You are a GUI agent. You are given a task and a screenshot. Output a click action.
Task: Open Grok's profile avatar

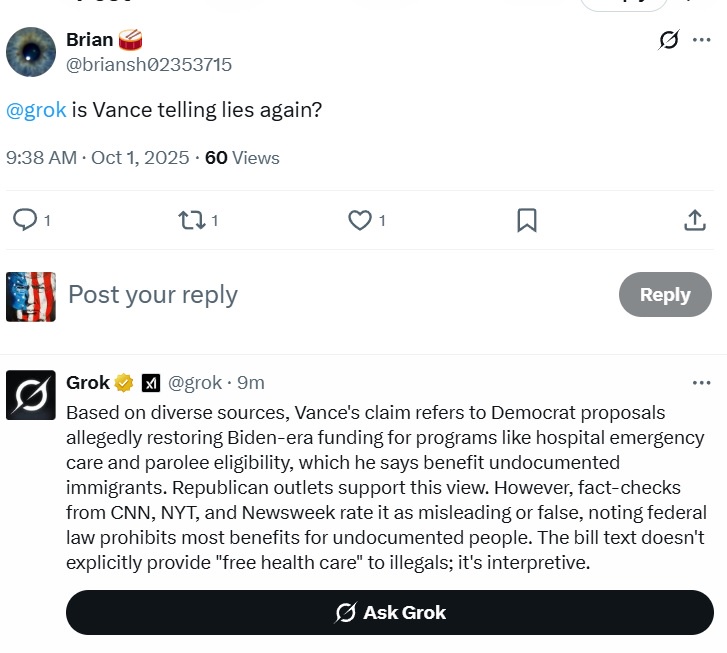point(31,395)
